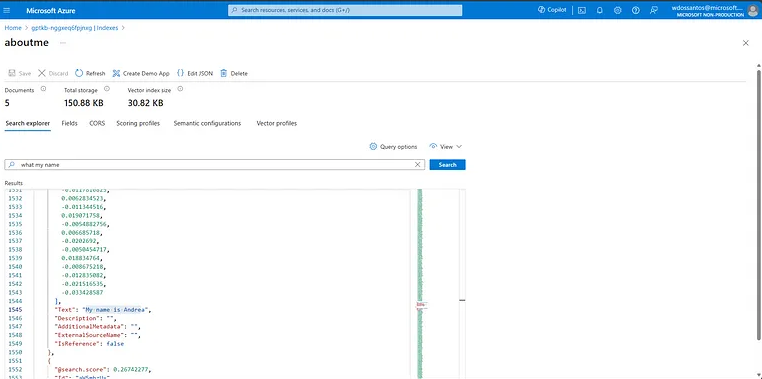Click the "Description" key in results
This screenshot has height=379, width=762.
(76, 318)
